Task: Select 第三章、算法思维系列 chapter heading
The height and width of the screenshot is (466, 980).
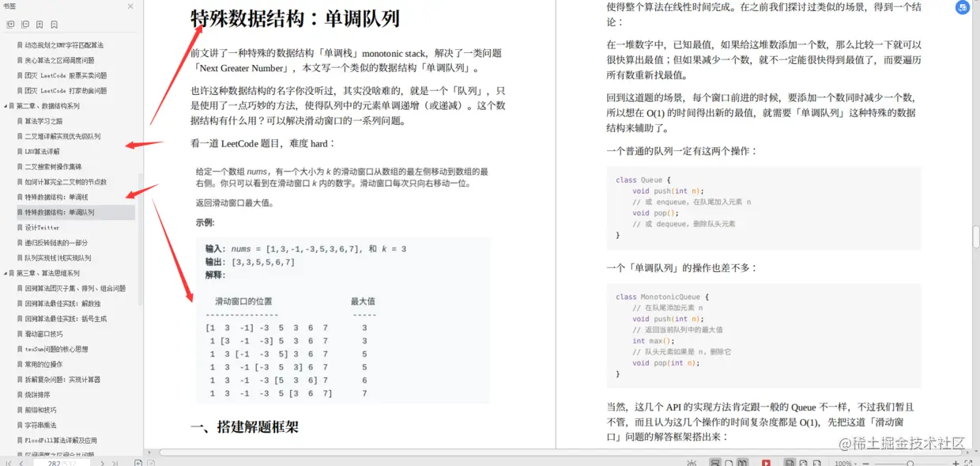Action: pos(48,273)
